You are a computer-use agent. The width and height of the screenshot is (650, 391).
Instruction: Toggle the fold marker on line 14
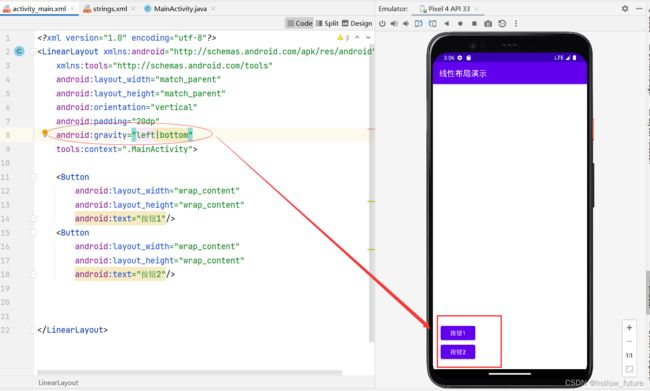click(x=34, y=219)
